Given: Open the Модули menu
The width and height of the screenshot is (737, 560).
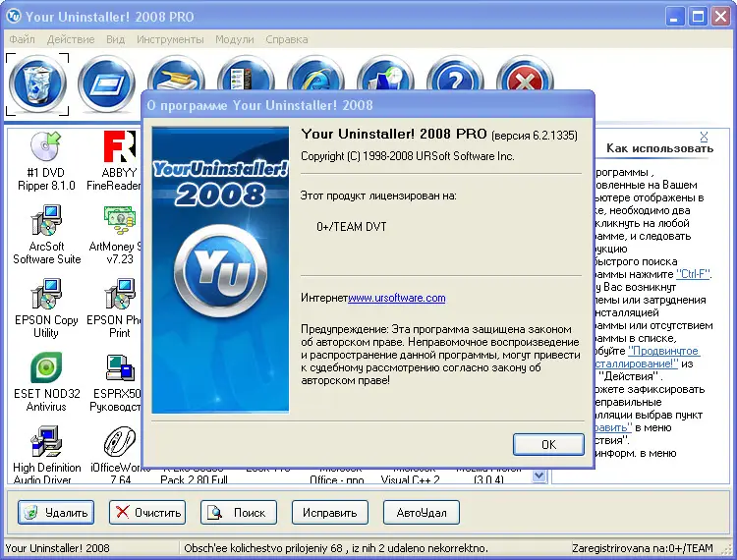Looking at the screenshot, I should pyautogui.click(x=235, y=39).
